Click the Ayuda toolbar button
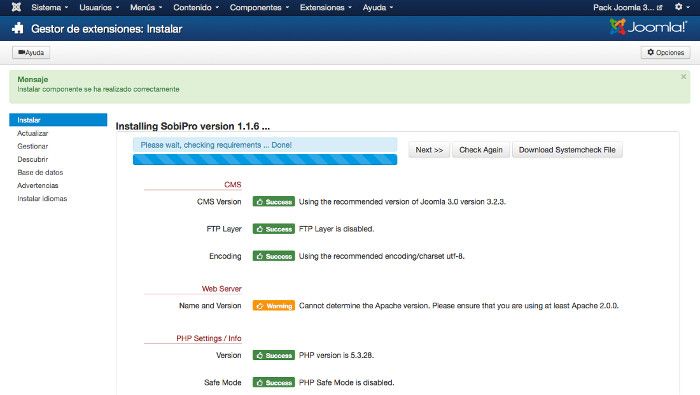Image resolution: width=700 pixels, height=395 pixels. pos(31,53)
